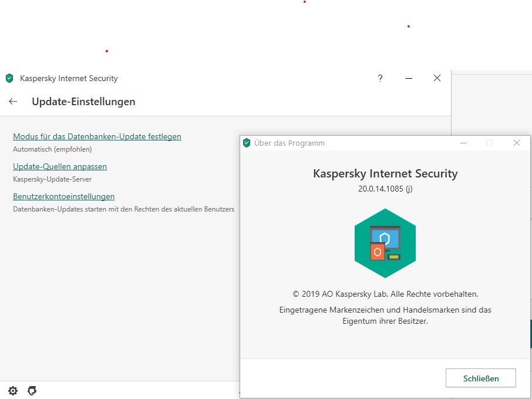Viewport: 532px width, 399px height.
Task: Click the Schließen button
Action: 481,378
